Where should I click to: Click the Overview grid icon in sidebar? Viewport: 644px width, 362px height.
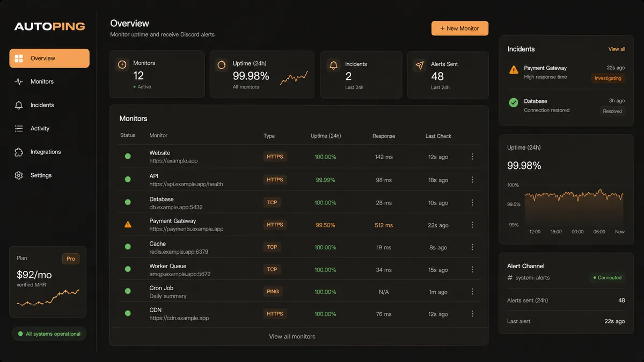tap(19, 58)
